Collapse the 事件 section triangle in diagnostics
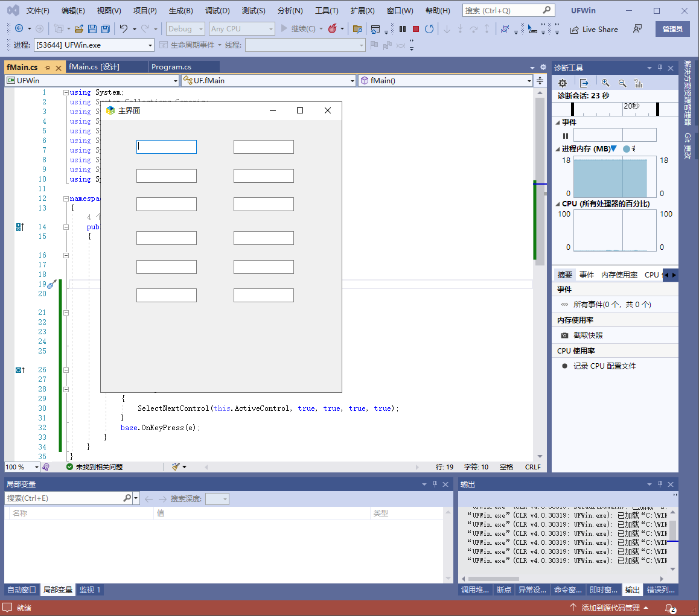The image size is (699, 616). [558, 122]
